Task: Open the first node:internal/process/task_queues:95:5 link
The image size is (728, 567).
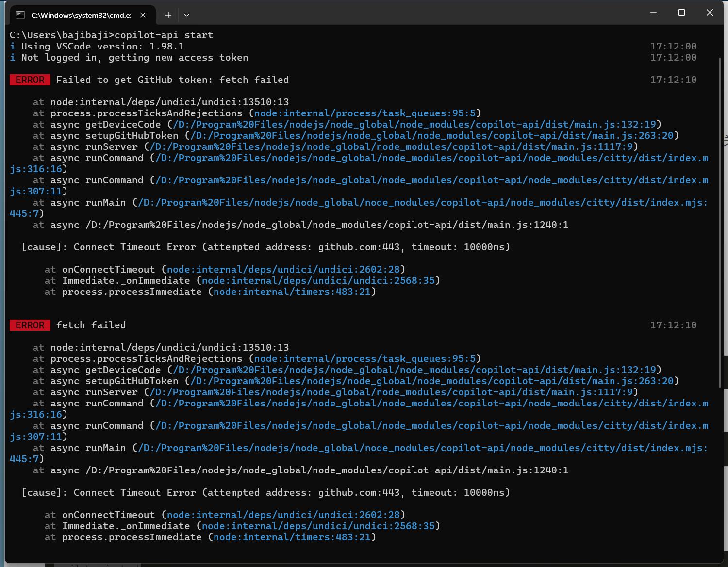Action: [365, 113]
